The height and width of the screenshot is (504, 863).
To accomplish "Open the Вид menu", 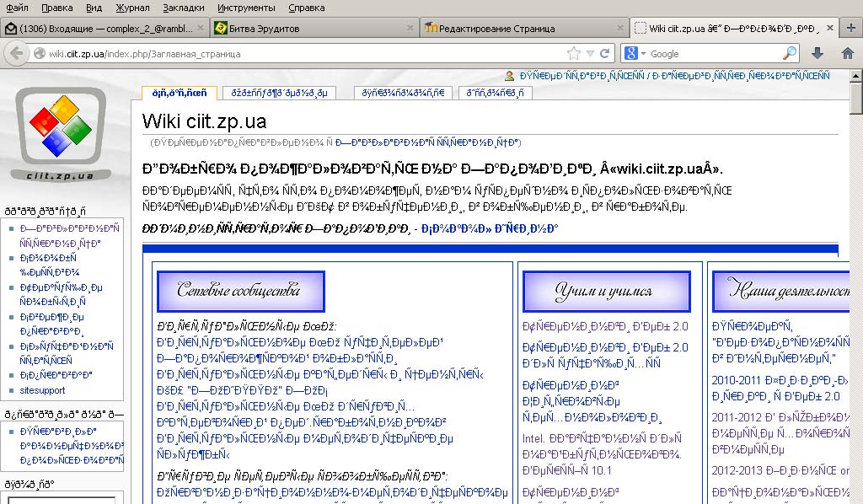I will pyautogui.click(x=94, y=8).
